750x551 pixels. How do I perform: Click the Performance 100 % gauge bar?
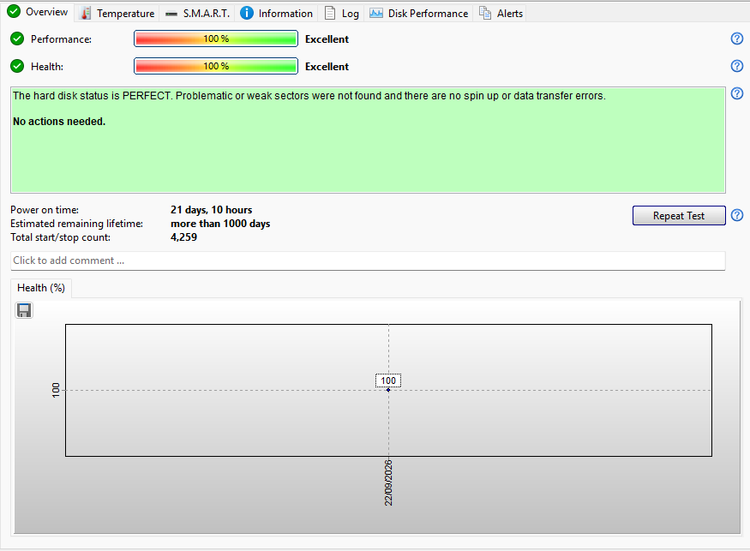(216, 39)
